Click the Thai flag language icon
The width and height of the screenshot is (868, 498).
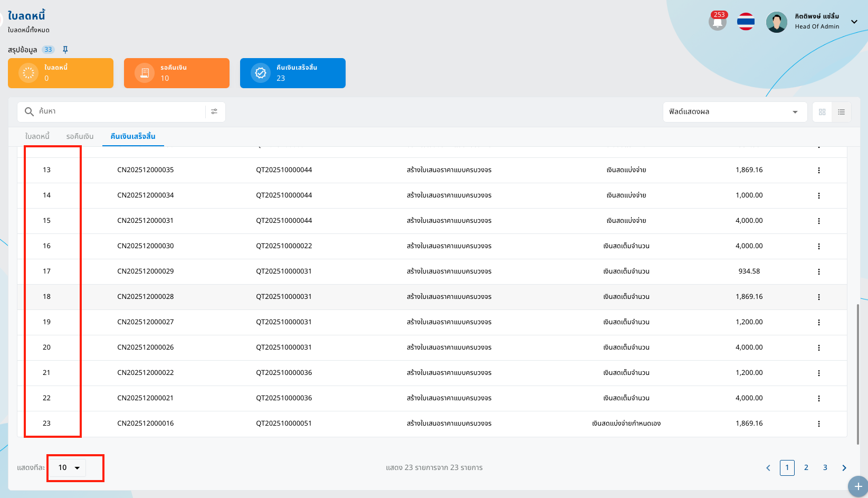(x=746, y=22)
